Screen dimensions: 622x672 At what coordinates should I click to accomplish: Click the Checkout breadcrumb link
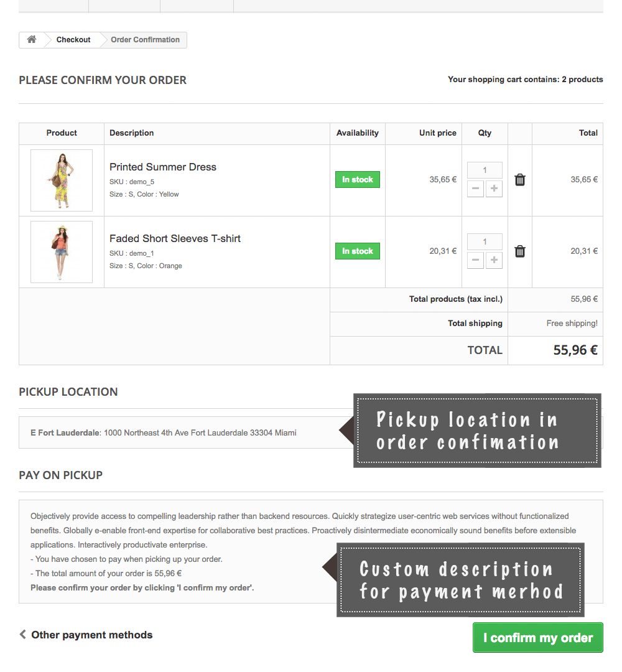coord(73,40)
